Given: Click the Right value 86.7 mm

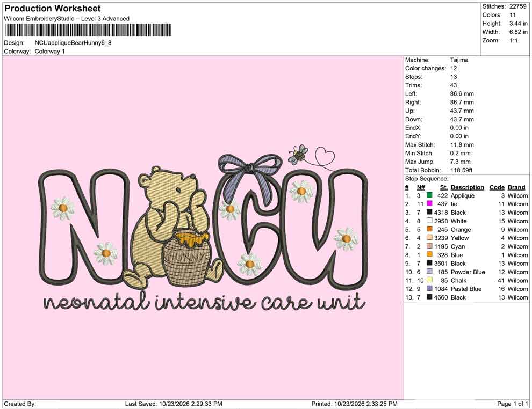Looking at the screenshot, I should tap(462, 103).
